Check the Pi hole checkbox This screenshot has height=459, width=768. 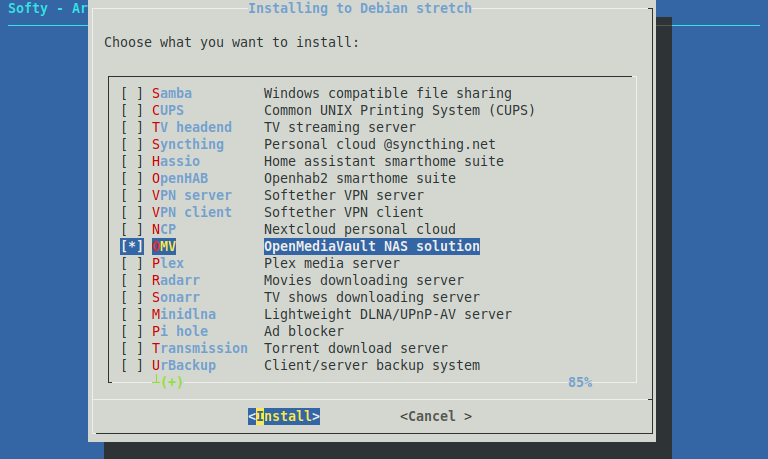[x=132, y=331]
